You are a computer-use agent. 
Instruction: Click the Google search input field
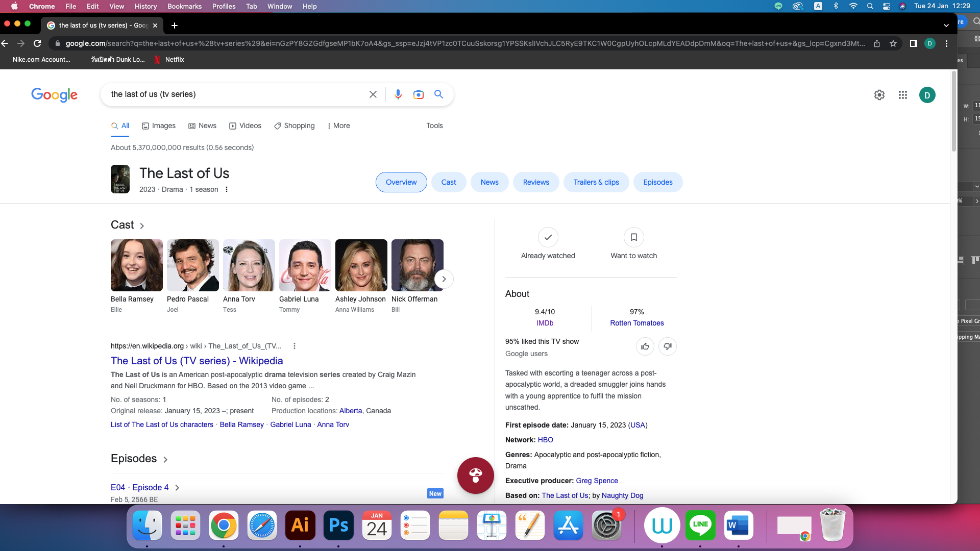235,94
